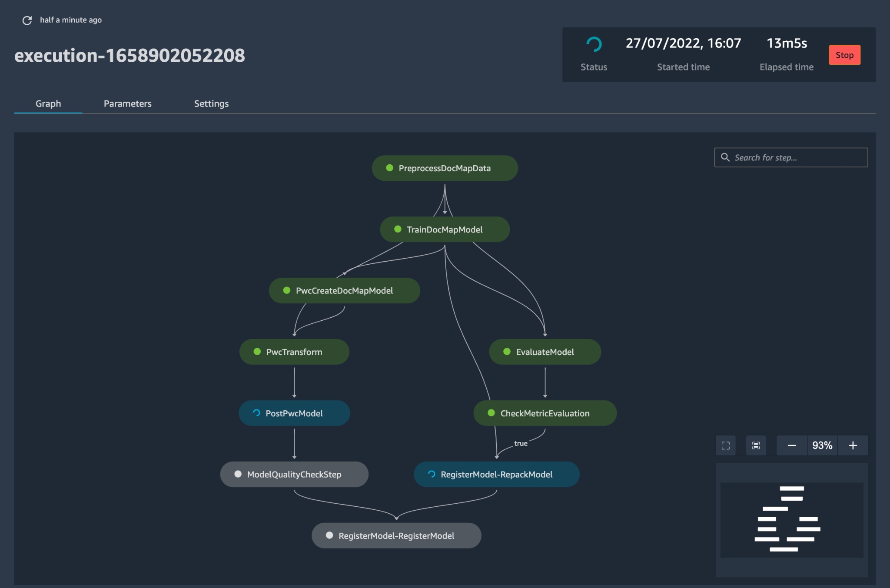Click the 93% zoom level indicator
Screen dimensions: 890x588
click(822, 445)
